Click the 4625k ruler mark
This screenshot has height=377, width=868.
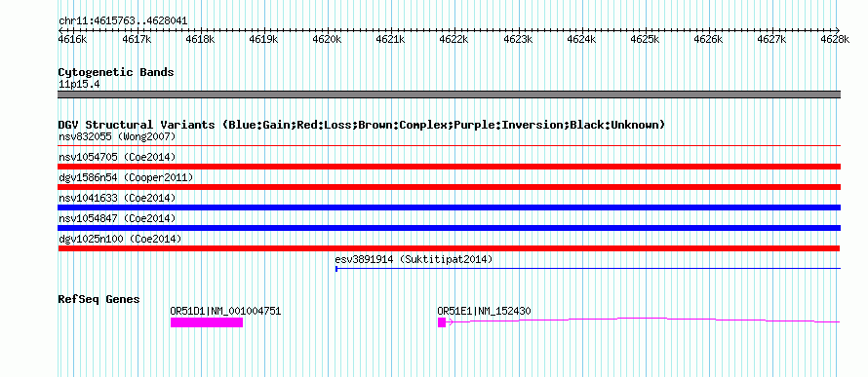tap(645, 39)
